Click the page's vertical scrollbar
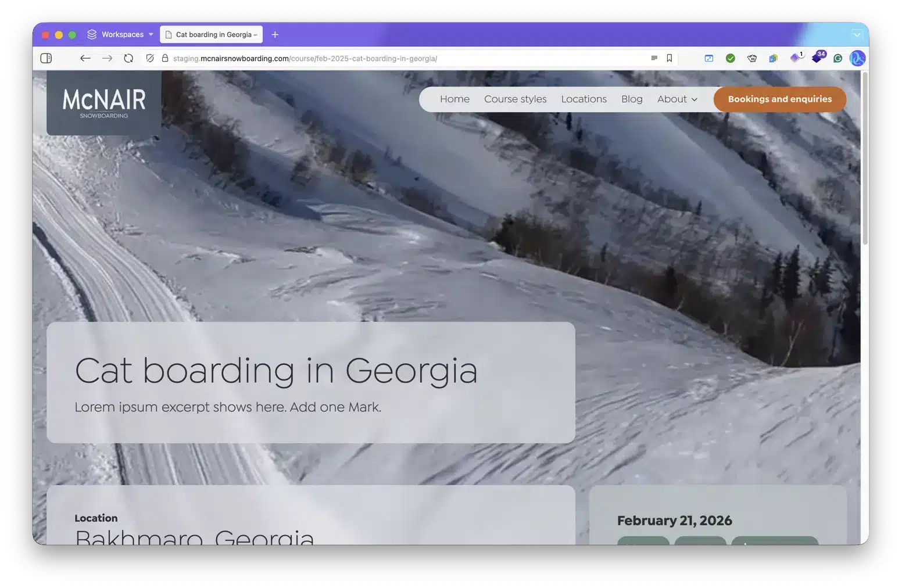The image size is (902, 588). (x=865, y=158)
